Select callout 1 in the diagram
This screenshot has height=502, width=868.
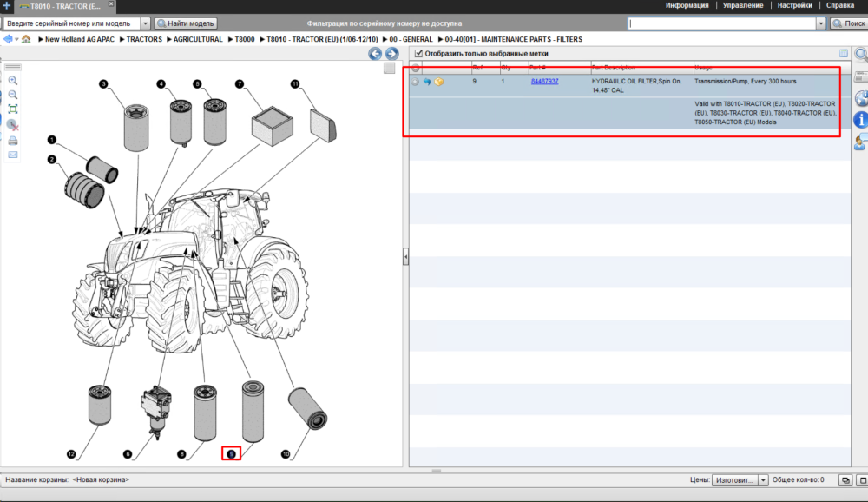(51, 140)
